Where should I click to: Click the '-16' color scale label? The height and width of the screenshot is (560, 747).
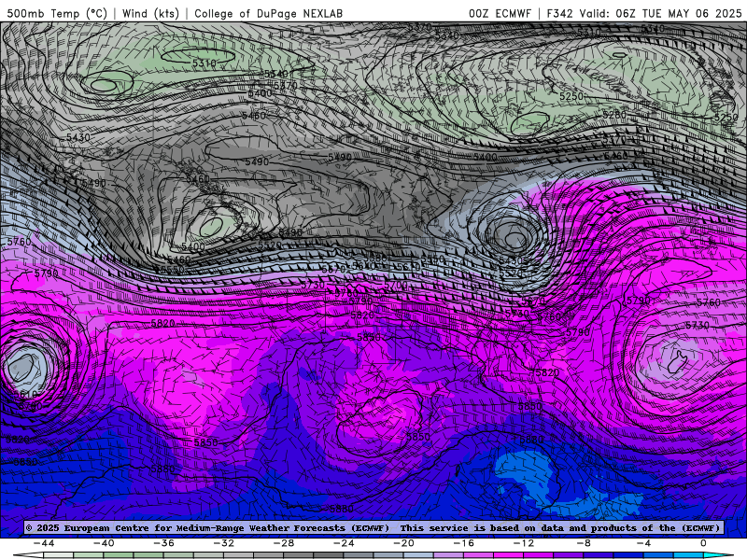point(464,543)
